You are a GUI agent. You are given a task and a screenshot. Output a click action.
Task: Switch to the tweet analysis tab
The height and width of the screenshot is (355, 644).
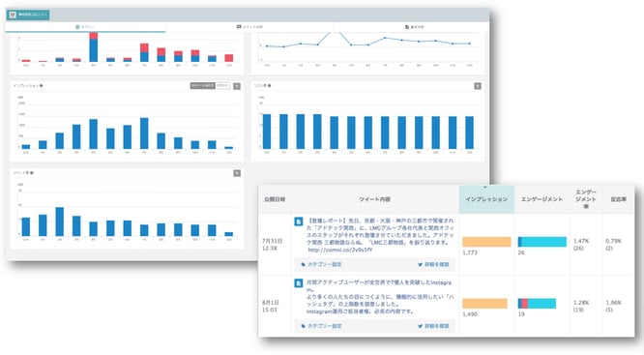tap(249, 27)
